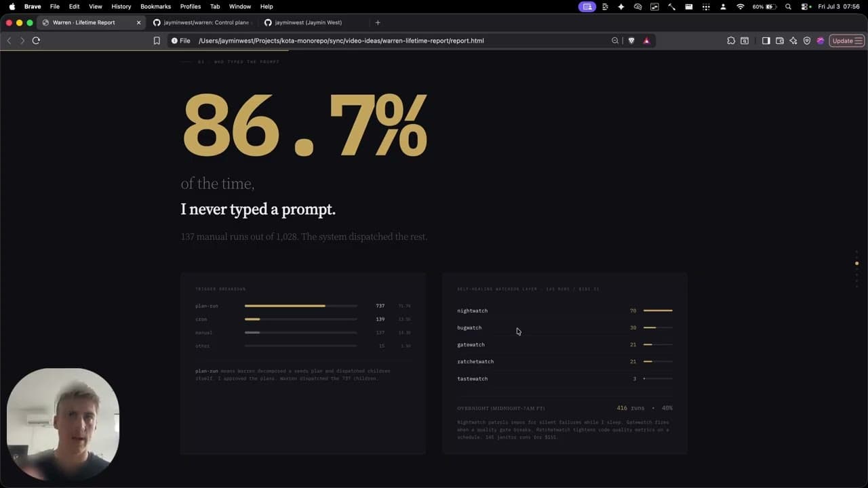Switch to jayminwest (Jaymin West) tab
Viewport: 868px width, 488px height.
308,22
